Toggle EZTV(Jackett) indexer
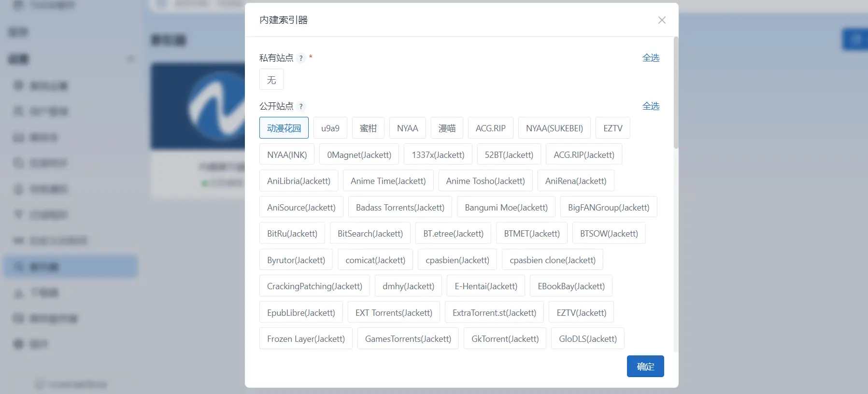The width and height of the screenshot is (868, 394). click(x=582, y=312)
